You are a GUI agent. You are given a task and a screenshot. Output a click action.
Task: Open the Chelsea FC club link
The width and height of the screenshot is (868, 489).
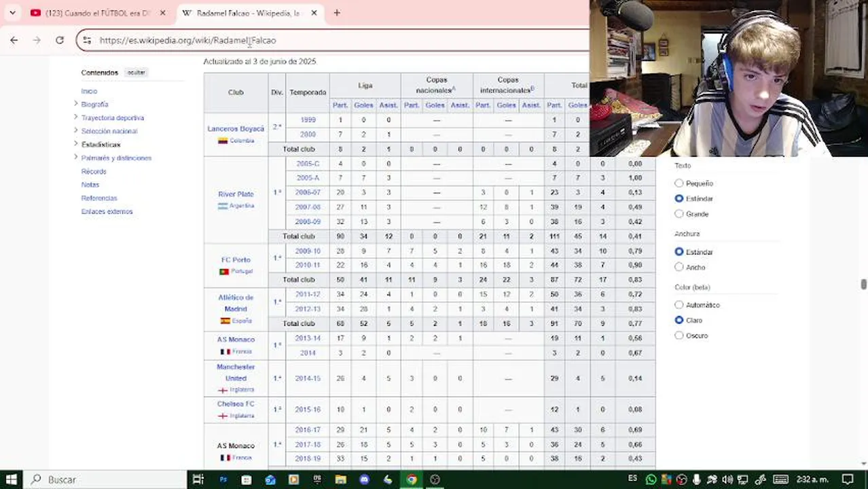[x=236, y=404]
